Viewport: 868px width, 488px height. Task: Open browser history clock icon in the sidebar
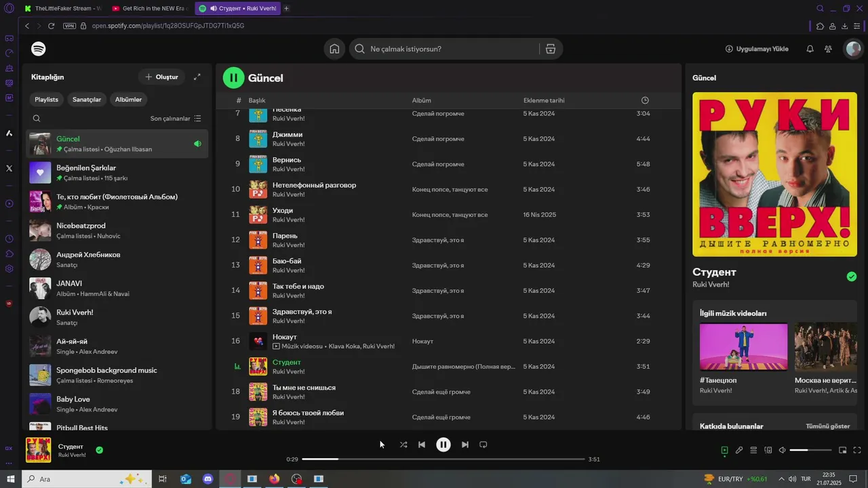[9, 239]
